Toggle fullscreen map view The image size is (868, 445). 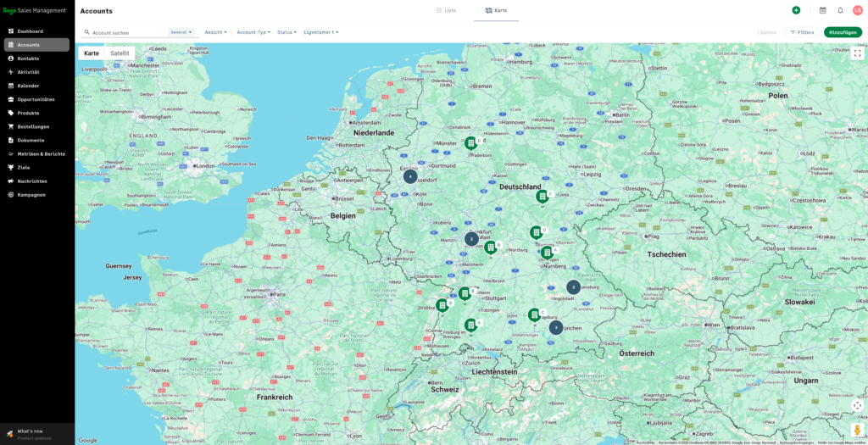857,53
